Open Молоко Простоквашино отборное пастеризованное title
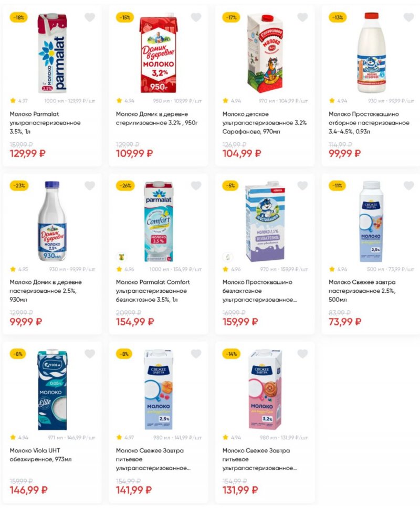Image resolution: width=420 pixels, height=508 pixels. point(369,122)
